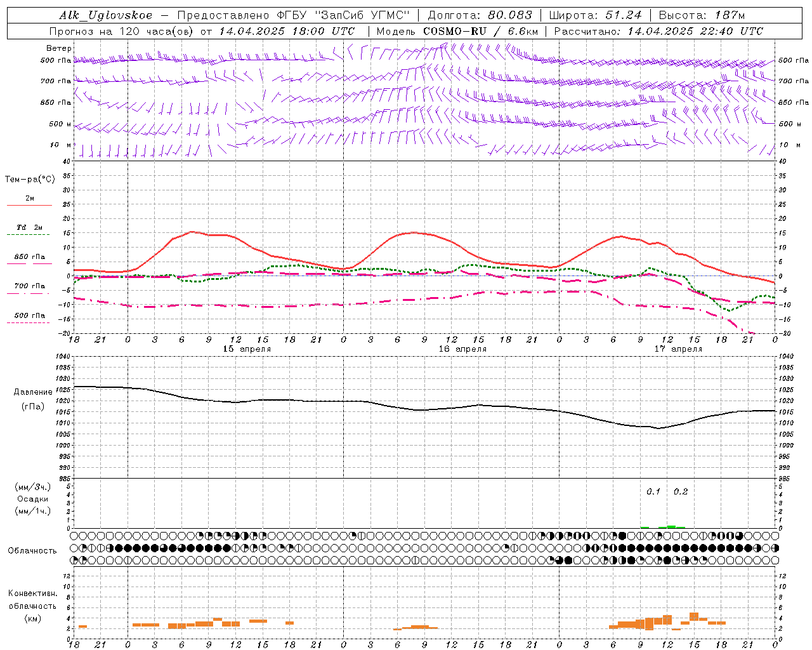
Task: Select the "Долгота: 80.083" header field
Action: pos(480,15)
